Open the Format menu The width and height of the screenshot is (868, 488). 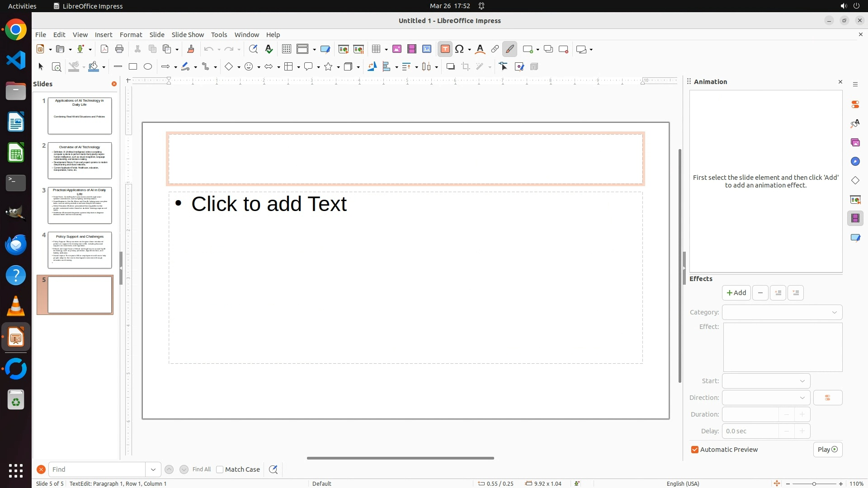(x=131, y=35)
